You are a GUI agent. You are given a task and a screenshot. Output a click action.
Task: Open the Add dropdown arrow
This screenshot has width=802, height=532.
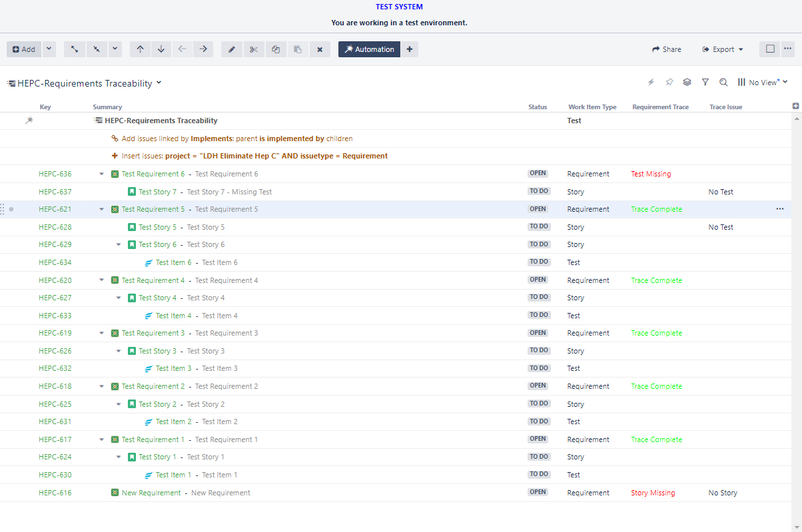49,49
